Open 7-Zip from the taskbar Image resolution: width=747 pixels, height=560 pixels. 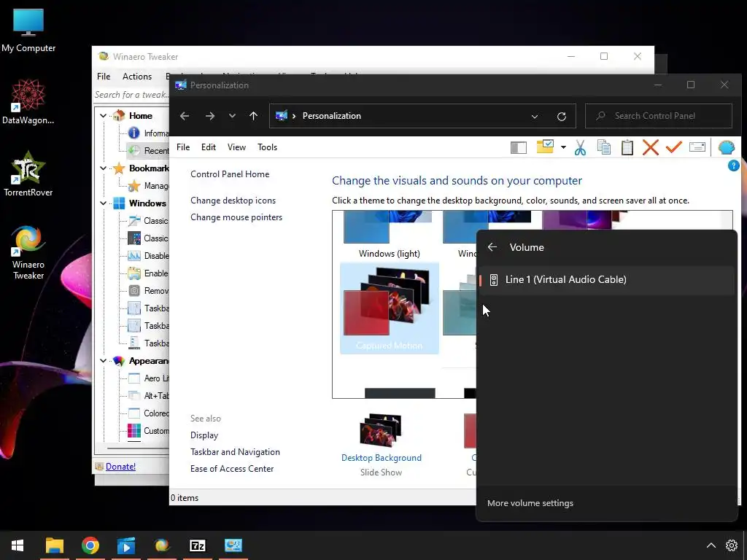point(197,545)
